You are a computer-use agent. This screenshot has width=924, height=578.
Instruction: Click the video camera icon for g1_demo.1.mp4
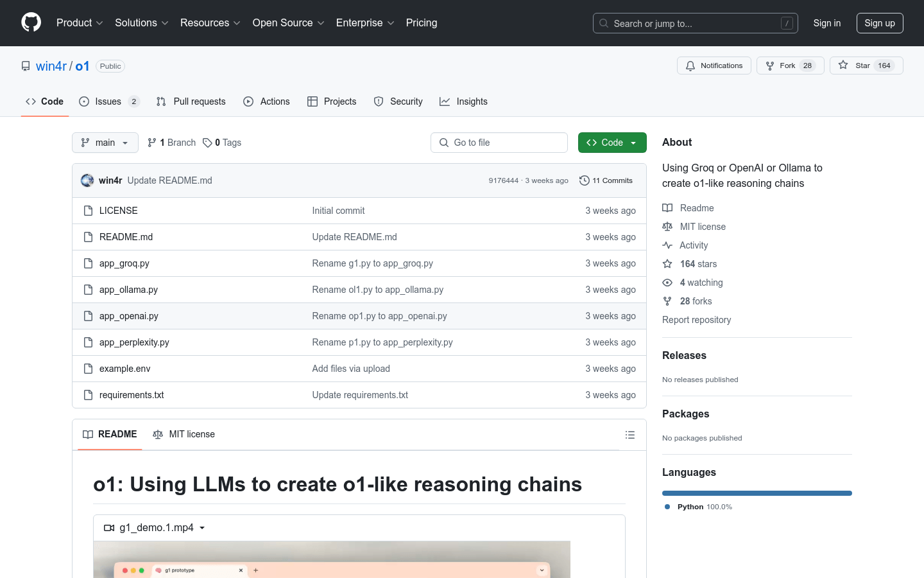[109, 528]
